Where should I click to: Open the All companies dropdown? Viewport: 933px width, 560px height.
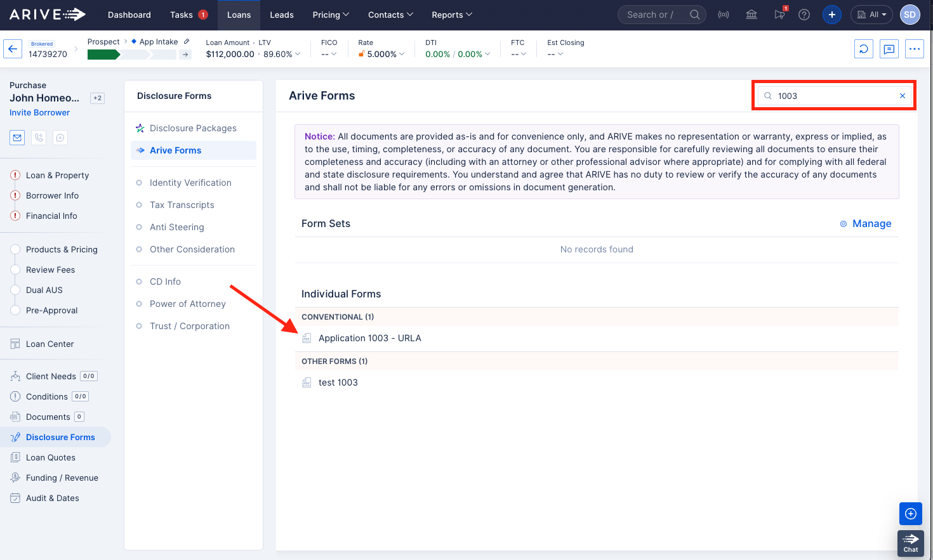[x=871, y=15]
